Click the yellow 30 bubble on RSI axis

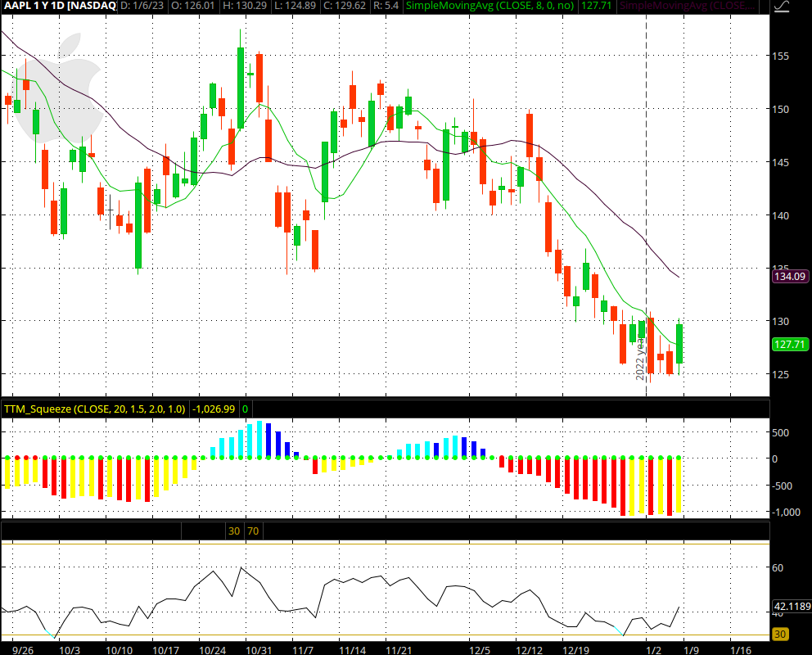[780, 635]
